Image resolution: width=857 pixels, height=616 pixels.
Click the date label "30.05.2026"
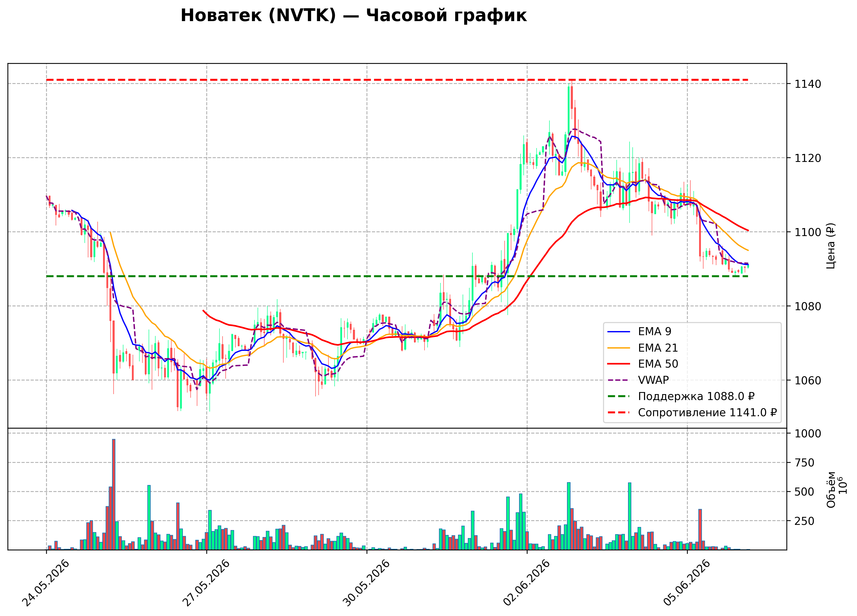click(x=366, y=583)
